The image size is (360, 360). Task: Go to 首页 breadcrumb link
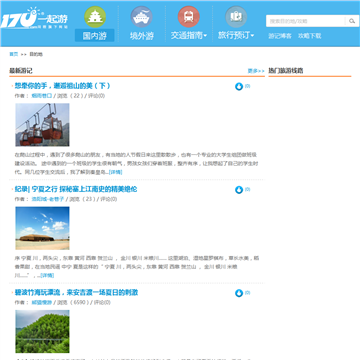14,54
